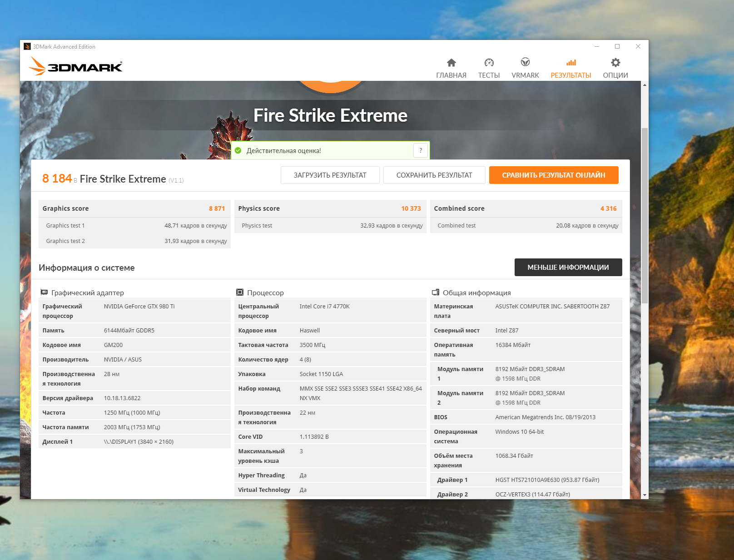
Task: Click the 16384 Мбайт RAM value
Action: pyautogui.click(x=513, y=345)
